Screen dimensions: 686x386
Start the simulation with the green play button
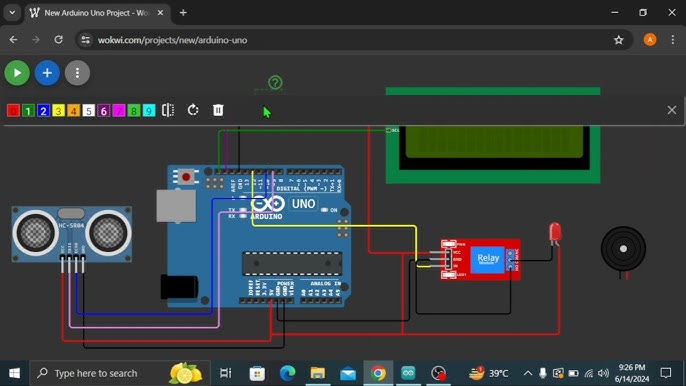17,73
